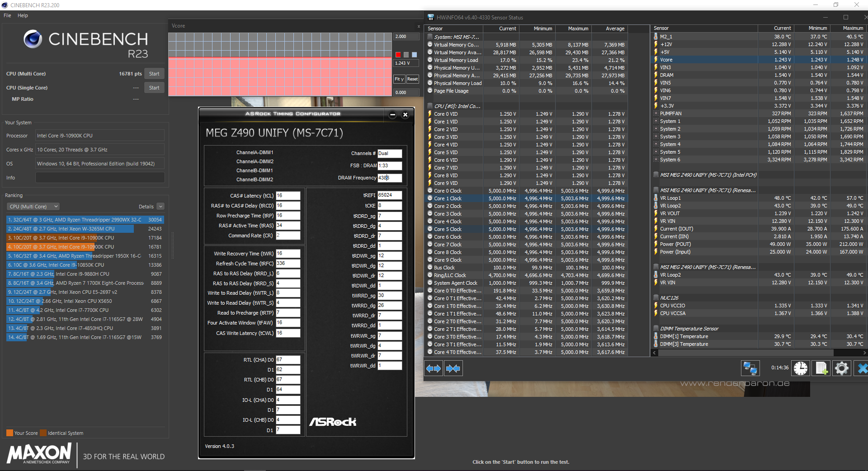Click the Minimum column header in left sensor panel

pos(538,28)
